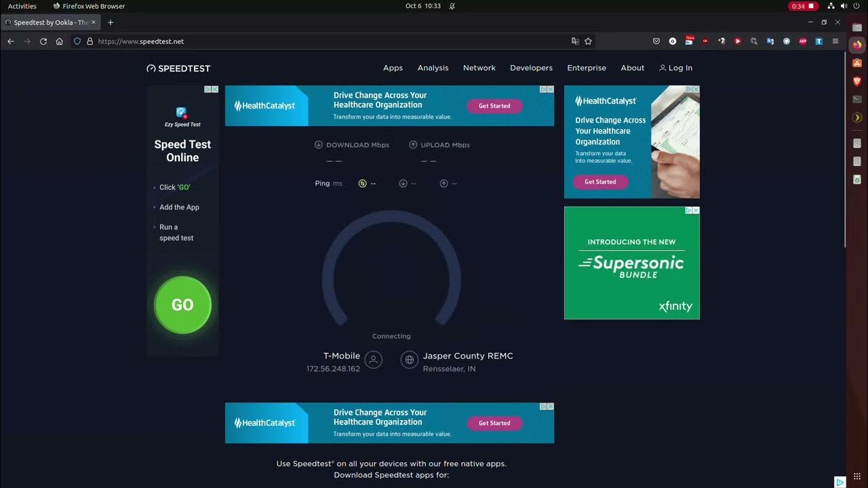The width and height of the screenshot is (868, 488).
Task: Click the DOWNLOAD Mbps label
Action: 352,145
